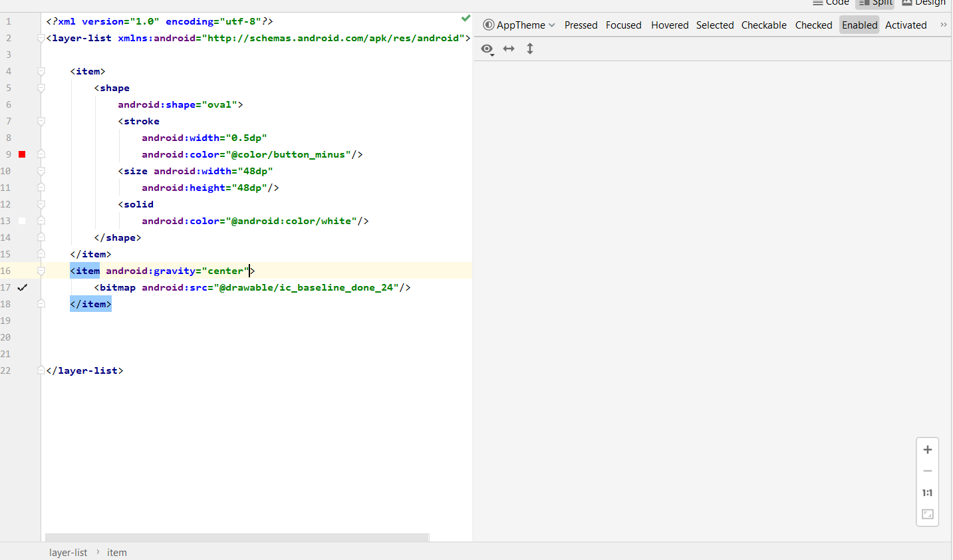Click the android:height="48dp" attribute
Image resolution: width=953 pixels, height=560 pixels.
click(204, 188)
